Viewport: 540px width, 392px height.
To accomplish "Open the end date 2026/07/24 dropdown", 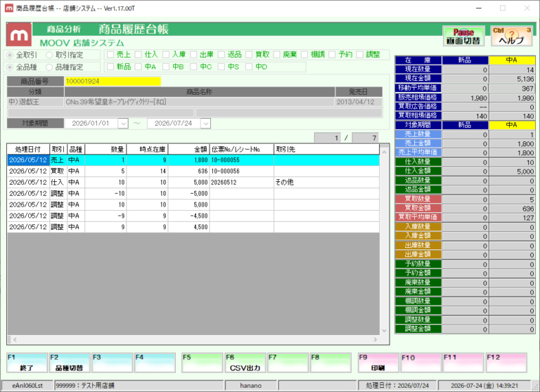I will tap(205, 123).
